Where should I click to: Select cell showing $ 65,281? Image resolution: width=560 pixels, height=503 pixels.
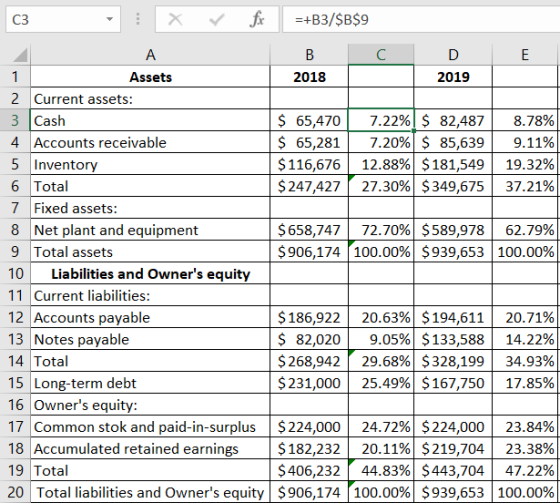[x=309, y=142]
